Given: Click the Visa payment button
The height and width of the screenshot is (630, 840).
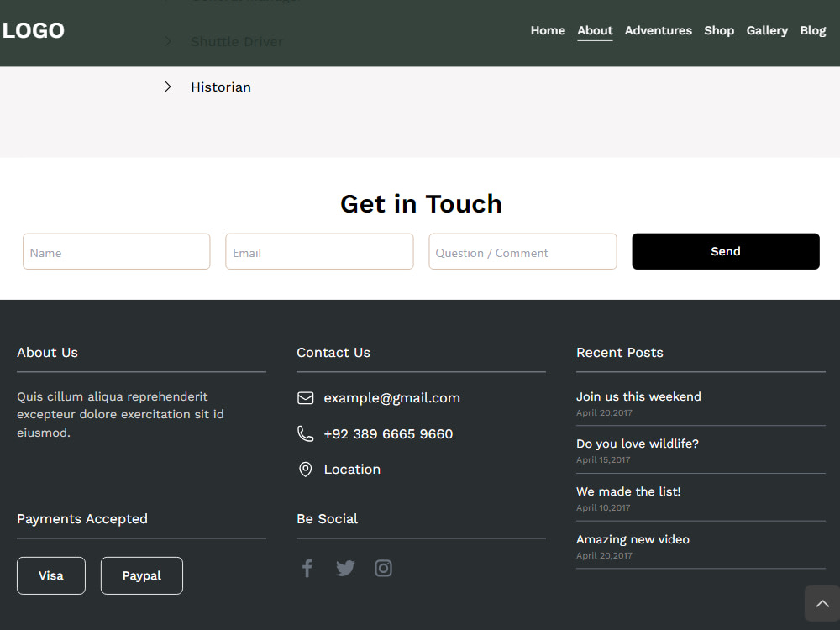Looking at the screenshot, I should (51, 575).
